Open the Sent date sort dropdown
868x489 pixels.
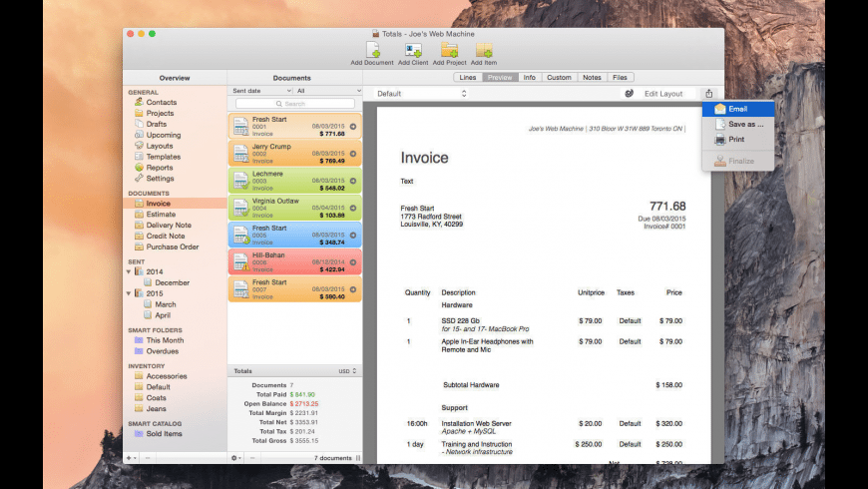coord(261,91)
